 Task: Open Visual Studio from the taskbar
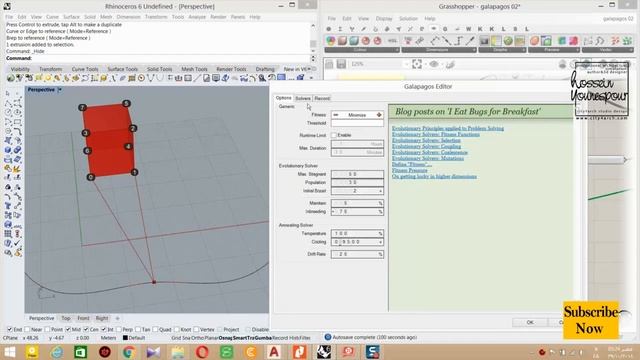(x=153, y=352)
